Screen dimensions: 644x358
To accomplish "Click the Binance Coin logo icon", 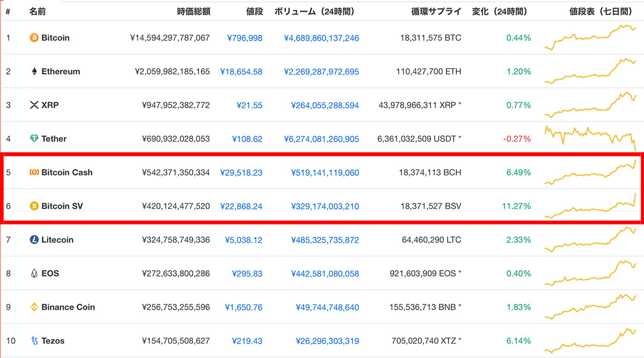I will click(x=34, y=307).
